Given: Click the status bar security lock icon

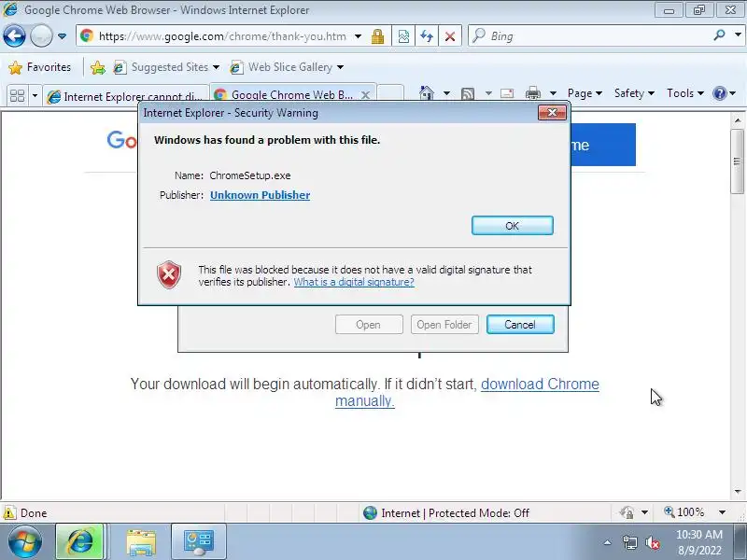Looking at the screenshot, I should 627,512.
